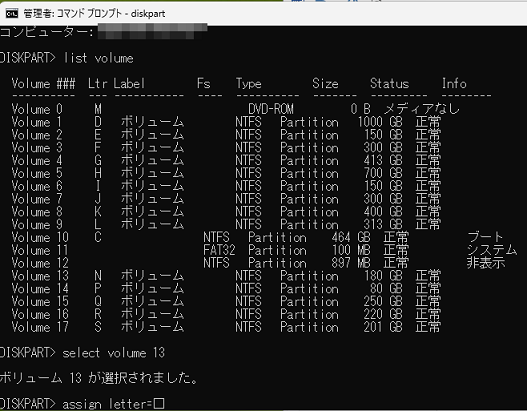
Task: Click drive letter 'N' in Volume 13 row
Action: [98, 276]
